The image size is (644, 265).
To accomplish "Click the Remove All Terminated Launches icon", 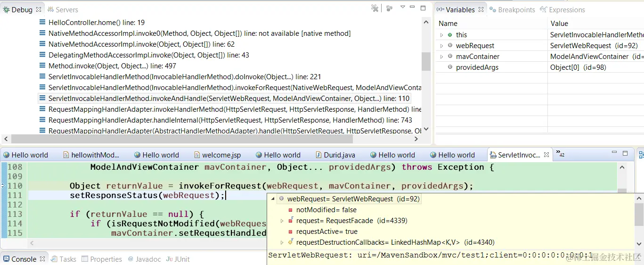I will tap(375, 8).
